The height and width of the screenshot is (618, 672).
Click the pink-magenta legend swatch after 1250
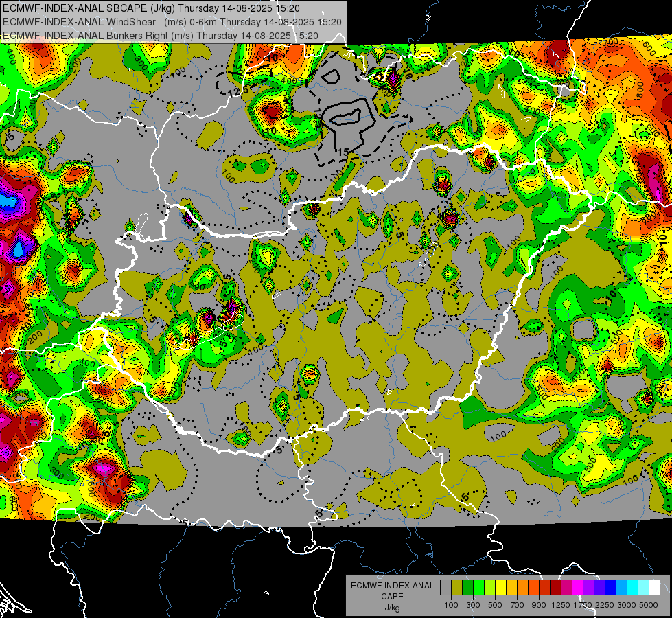click(x=566, y=588)
